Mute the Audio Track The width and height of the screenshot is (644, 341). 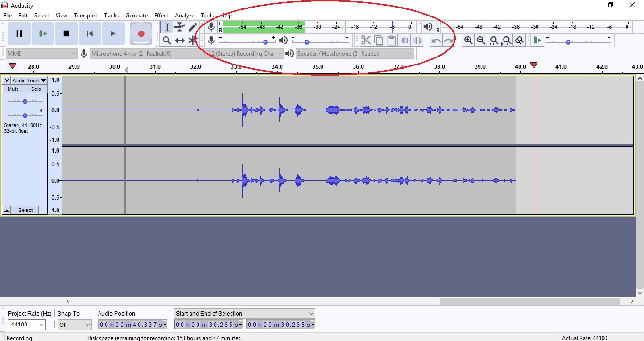tap(14, 89)
